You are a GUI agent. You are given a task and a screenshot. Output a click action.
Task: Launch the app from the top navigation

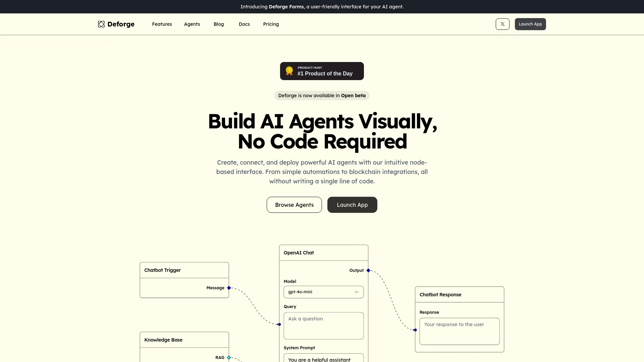530,24
